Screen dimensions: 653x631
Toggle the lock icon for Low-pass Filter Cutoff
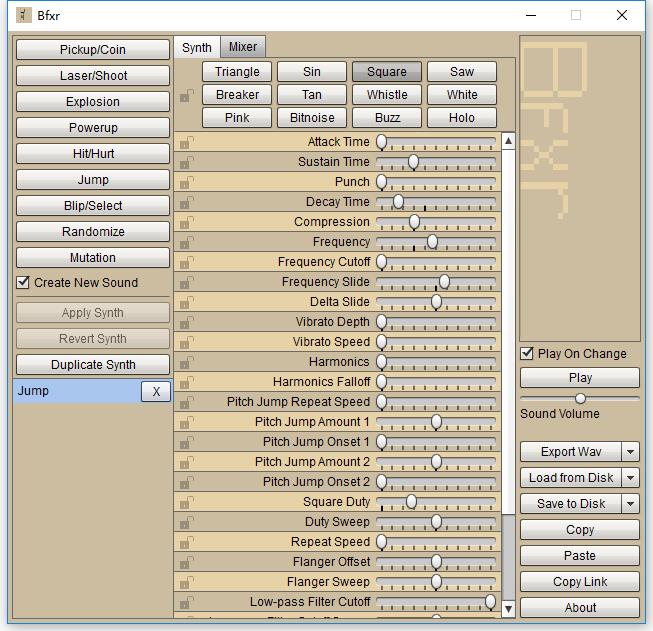tap(187, 602)
